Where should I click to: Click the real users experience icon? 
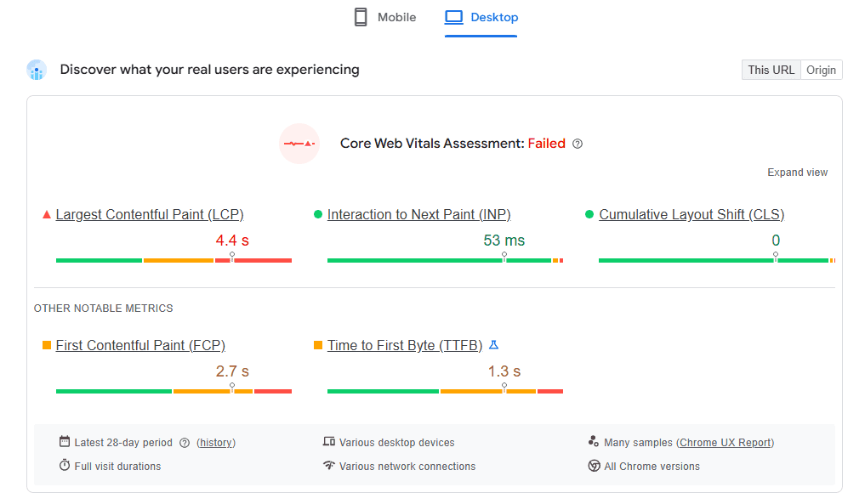pyautogui.click(x=37, y=70)
